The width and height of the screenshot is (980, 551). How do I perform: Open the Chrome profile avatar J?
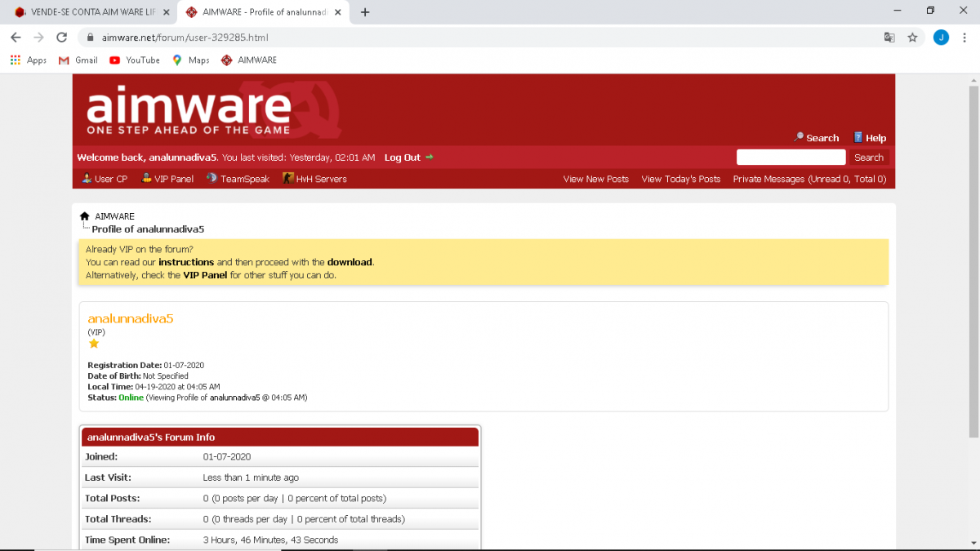coord(941,38)
